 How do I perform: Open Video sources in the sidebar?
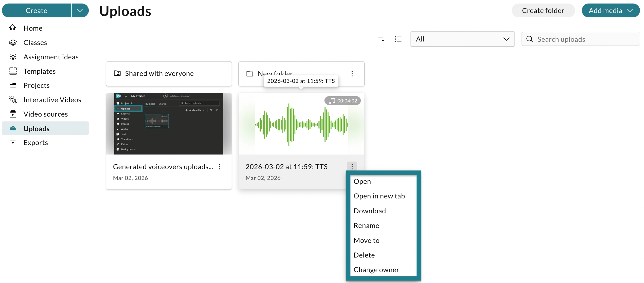[x=45, y=114]
